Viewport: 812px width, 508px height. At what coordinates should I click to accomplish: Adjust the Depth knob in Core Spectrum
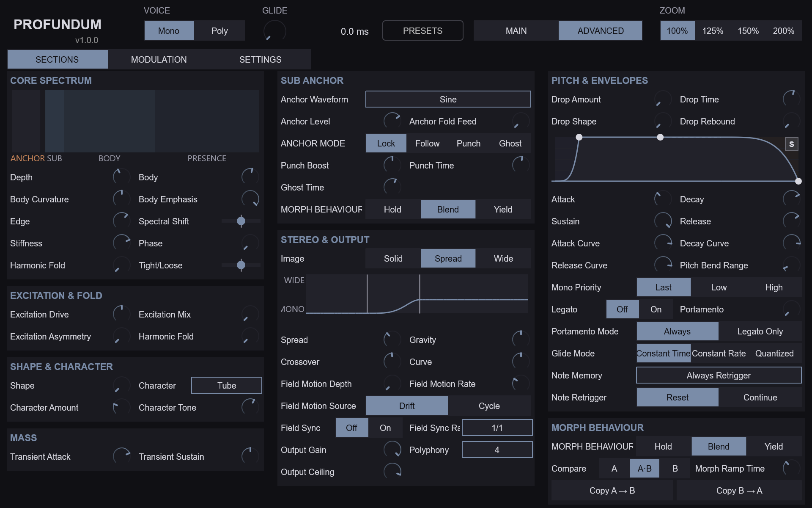121,177
